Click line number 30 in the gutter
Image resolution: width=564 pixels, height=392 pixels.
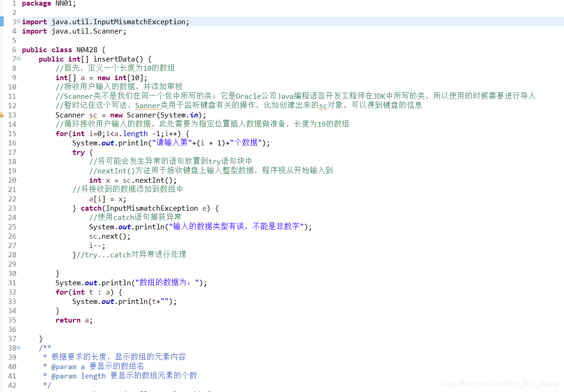12,274
